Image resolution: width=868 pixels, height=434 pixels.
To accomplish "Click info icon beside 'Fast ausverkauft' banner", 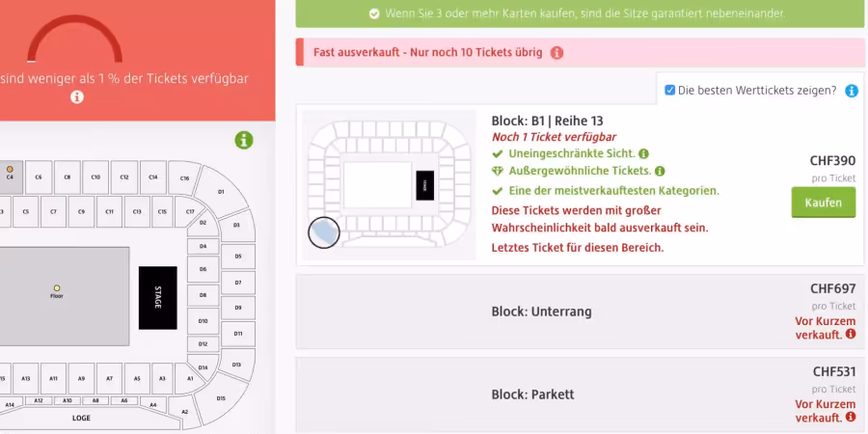I will point(556,53).
